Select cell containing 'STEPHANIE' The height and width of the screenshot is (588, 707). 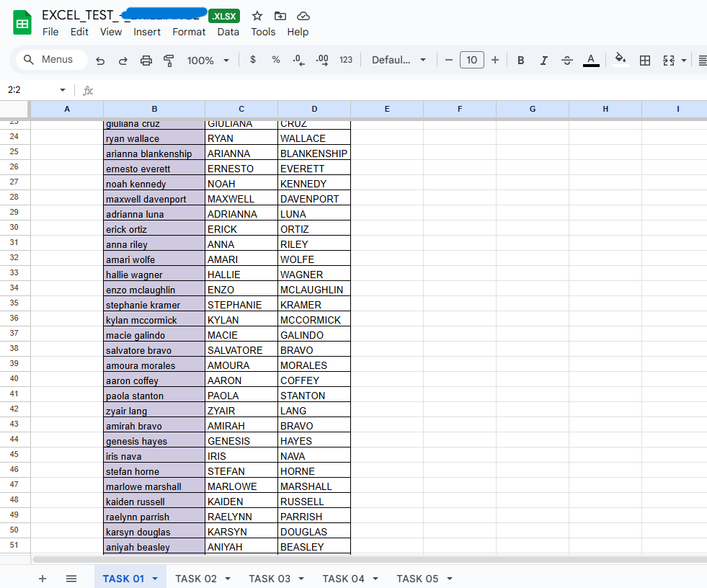pos(241,305)
